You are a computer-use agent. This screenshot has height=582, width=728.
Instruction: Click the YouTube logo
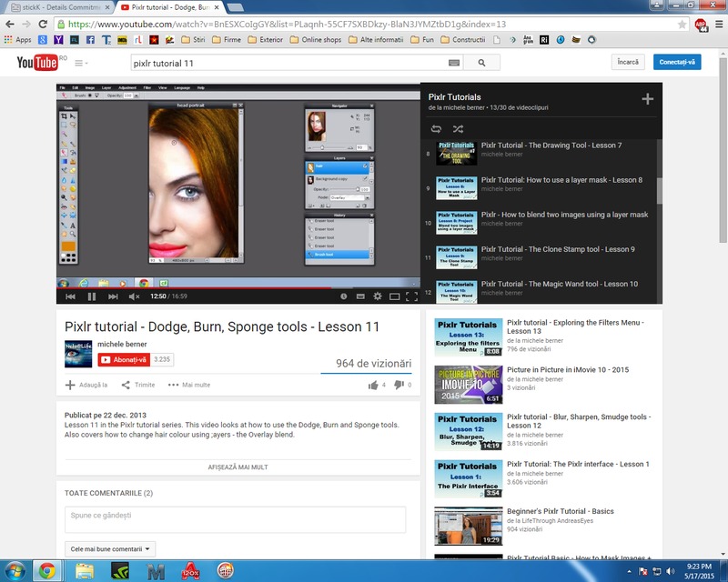pyautogui.click(x=37, y=62)
